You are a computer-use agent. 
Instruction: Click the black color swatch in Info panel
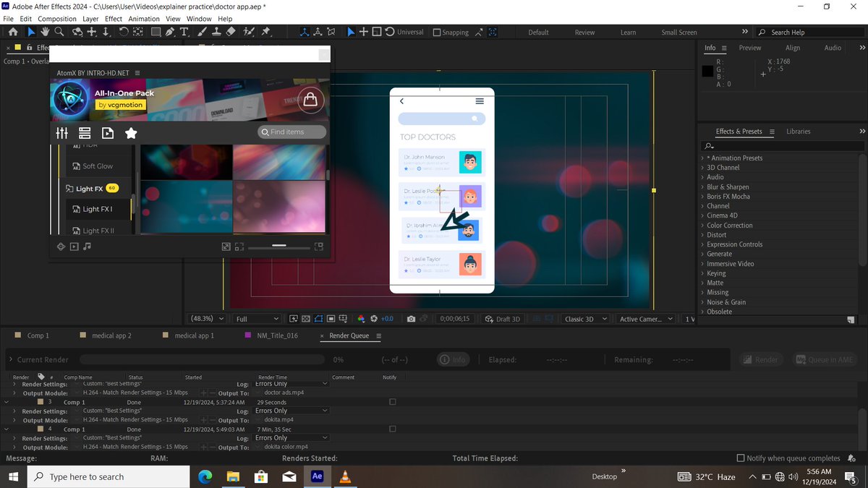tap(707, 71)
